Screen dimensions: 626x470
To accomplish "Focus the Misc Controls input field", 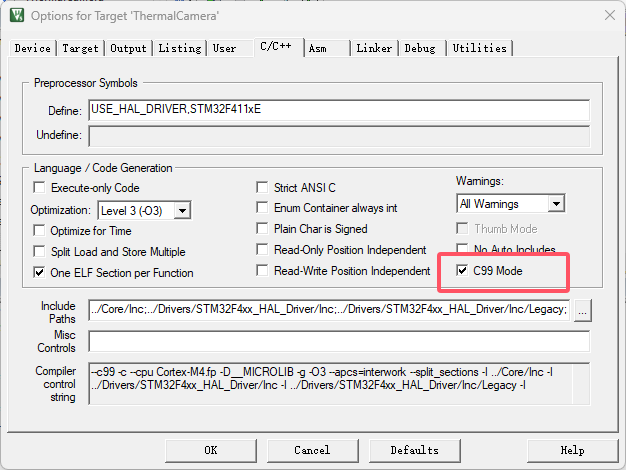I will tap(338, 342).
